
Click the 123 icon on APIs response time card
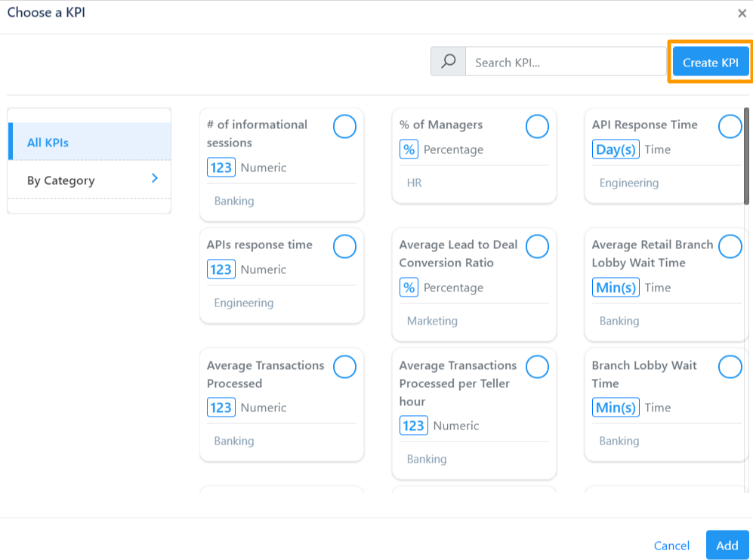pos(220,269)
